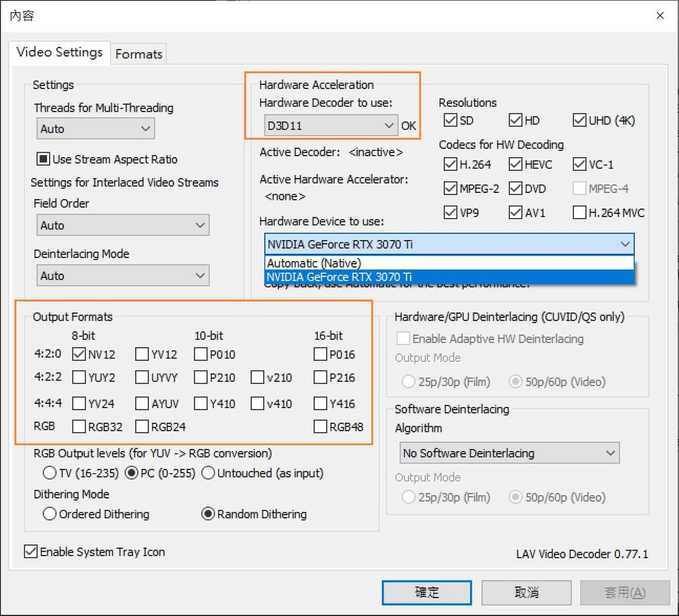Enable the RGB48 16-bit output format

coord(319,427)
